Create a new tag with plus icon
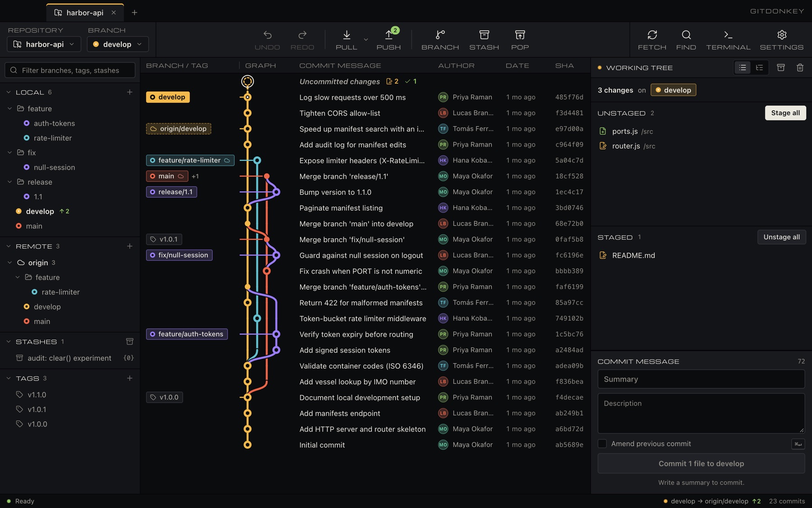This screenshot has width=812, height=508. click(129, 378)
